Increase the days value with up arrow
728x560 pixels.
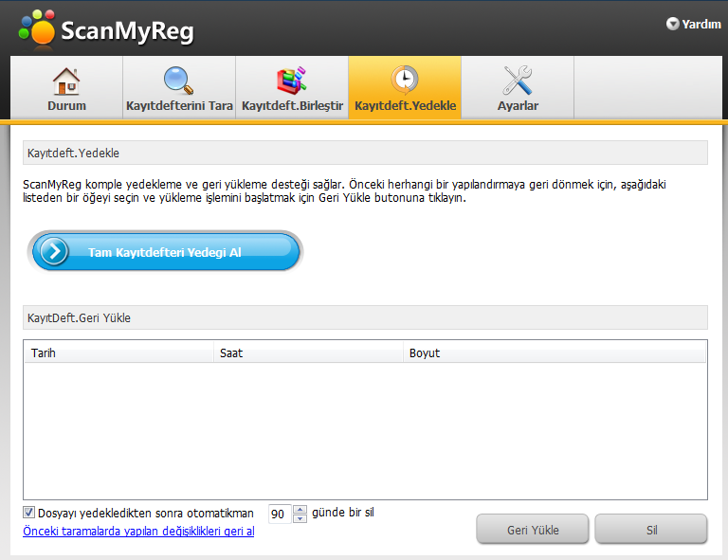pyautogui.click(x=300, y=509)
